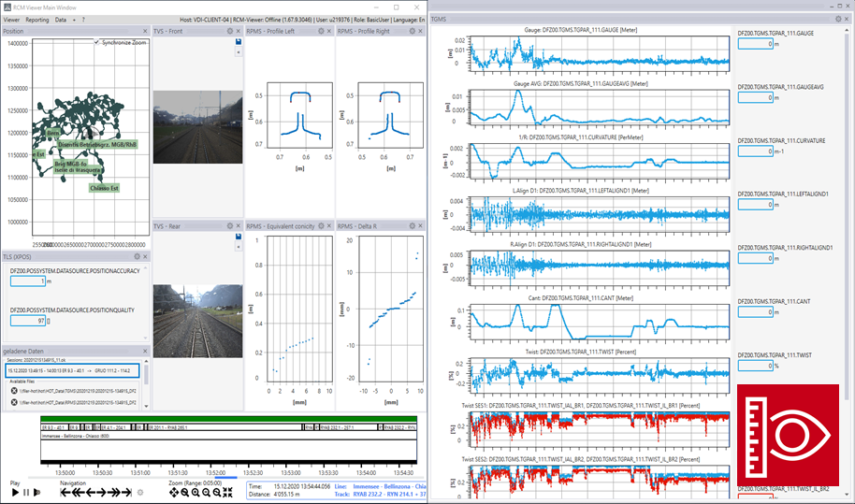Screen dimensions: 855x504
Task: Click the POSITIONACCURACY value field
Action: tap(28, 281)
